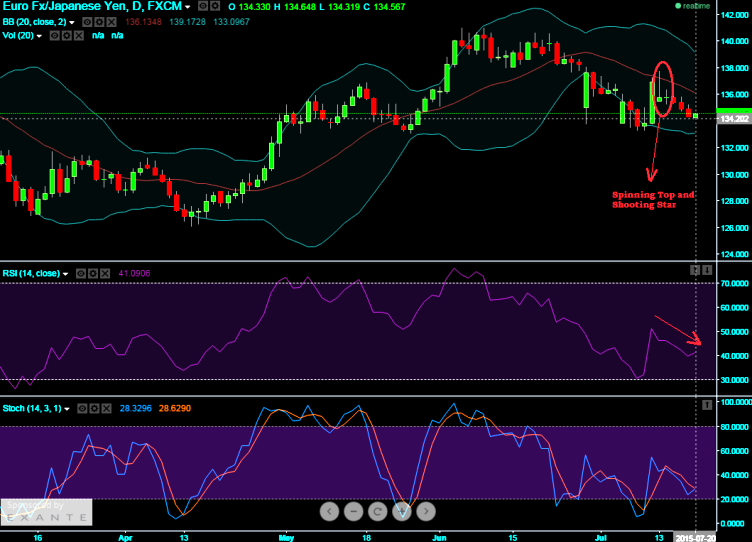Click the Sponsored by Exante logo

(47, 511)
